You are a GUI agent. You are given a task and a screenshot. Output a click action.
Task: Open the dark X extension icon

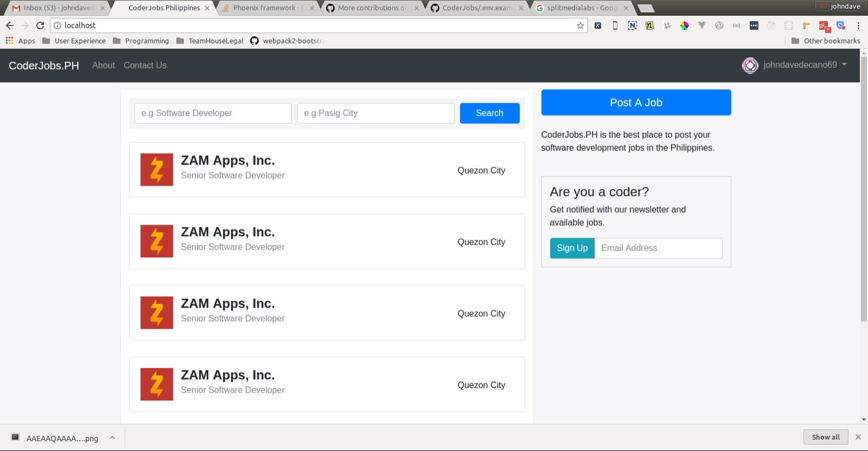598,26
